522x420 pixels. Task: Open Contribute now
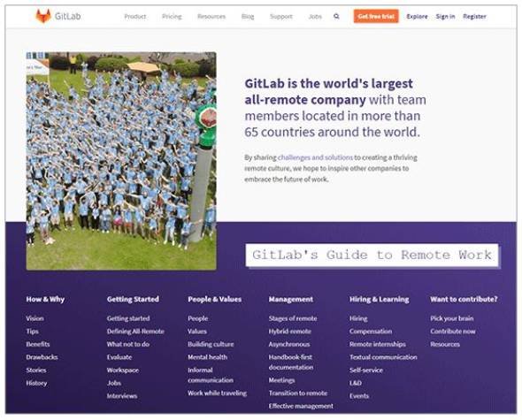tap(453, 332)
